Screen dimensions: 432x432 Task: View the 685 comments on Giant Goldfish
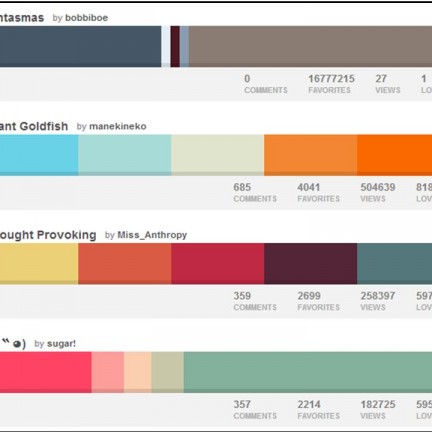click(255, 193)
